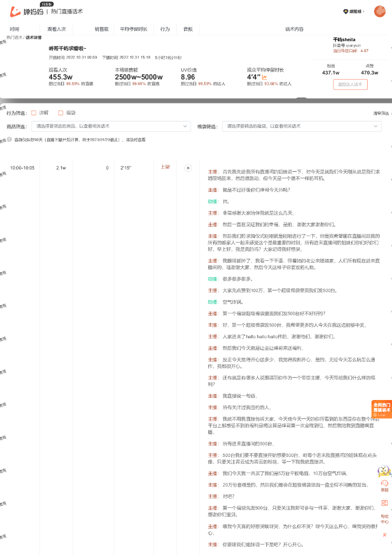Open the 全网热门直播话术 floating banner
The height and width of the screenshot is (555, 392).
click(382, 409)
